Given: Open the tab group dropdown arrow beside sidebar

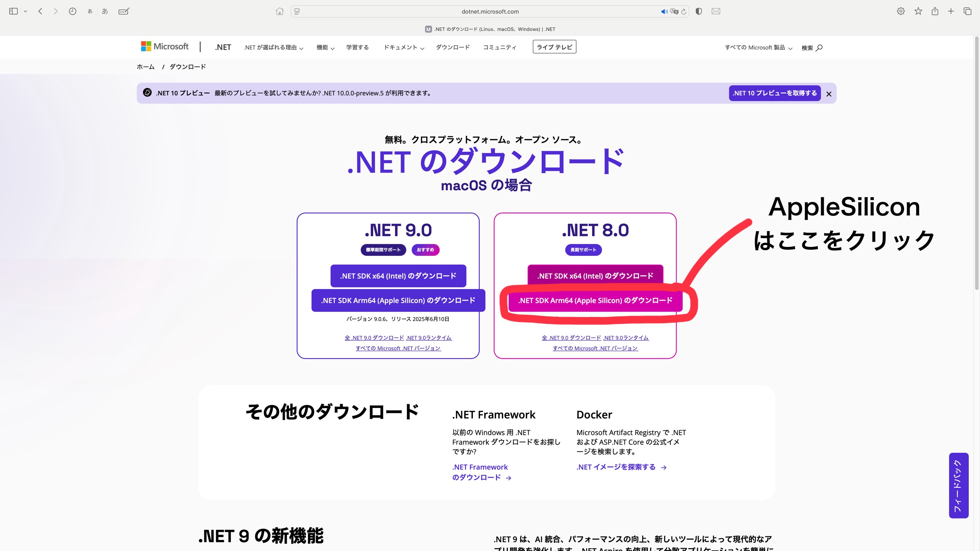Looking at the screenshot, I should pos(25,12).
